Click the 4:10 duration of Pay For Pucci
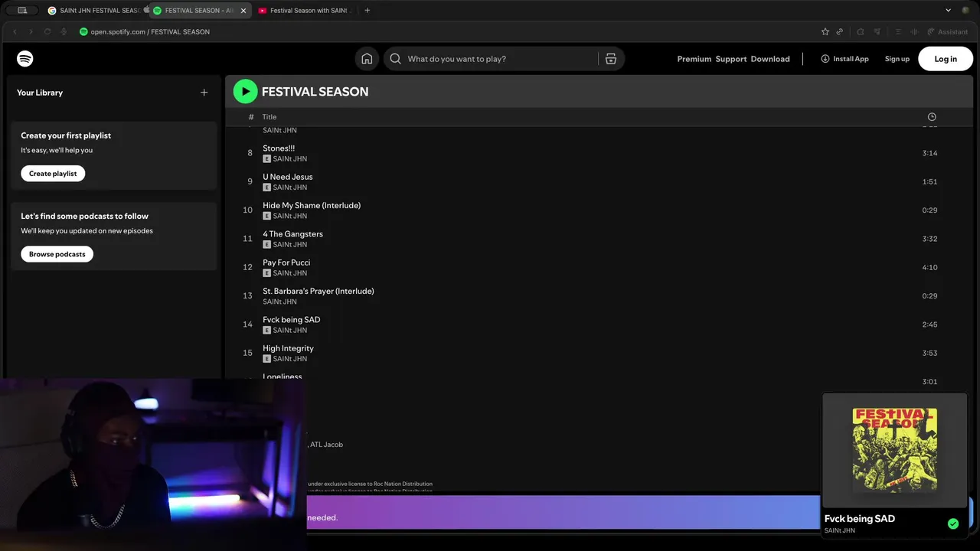The height and width of the screenshot is (551, 980). click(929, 267)
